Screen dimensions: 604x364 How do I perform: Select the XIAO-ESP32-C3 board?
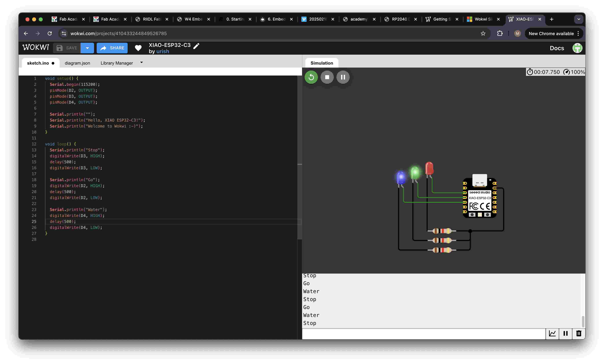[x=480, y=196]
